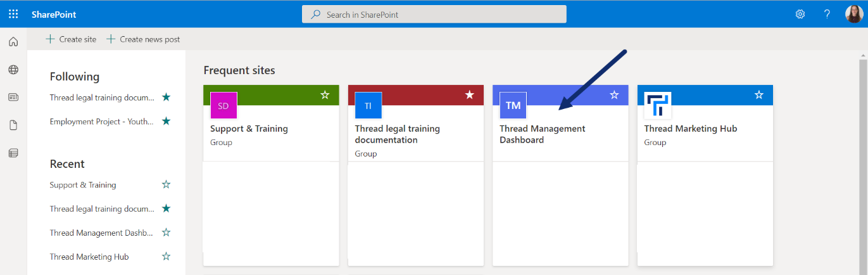Image resolution: width=868 pixels, height=275 pixels.
Task: Open Support & Training in Recent
Action: point(83,185)
